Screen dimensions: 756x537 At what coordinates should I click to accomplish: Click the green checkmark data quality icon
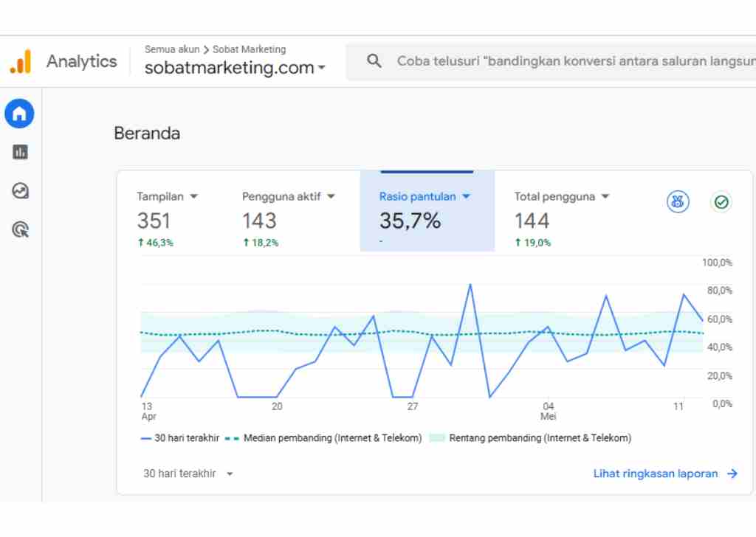tap(721, 201)
